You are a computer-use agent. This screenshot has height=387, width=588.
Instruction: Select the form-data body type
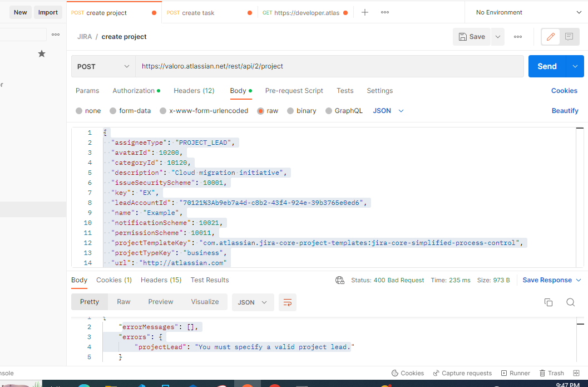[130, 110]
